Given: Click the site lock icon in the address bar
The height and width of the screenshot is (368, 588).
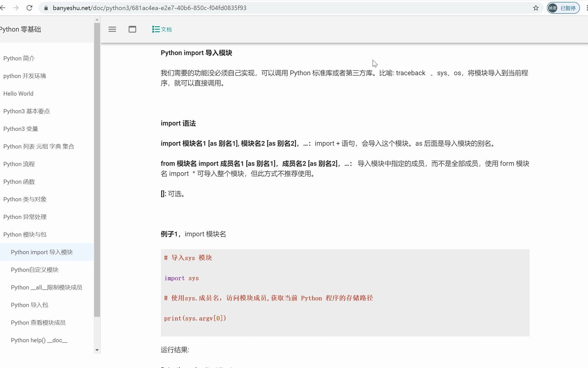Looking at the screenshot, I should [x=46, y=8].
